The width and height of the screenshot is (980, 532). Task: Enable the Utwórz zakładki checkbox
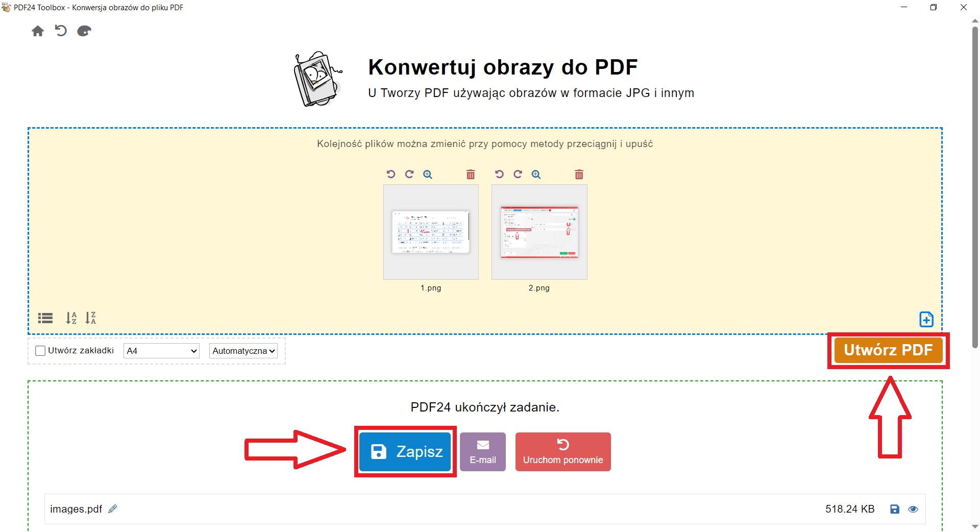40,351
